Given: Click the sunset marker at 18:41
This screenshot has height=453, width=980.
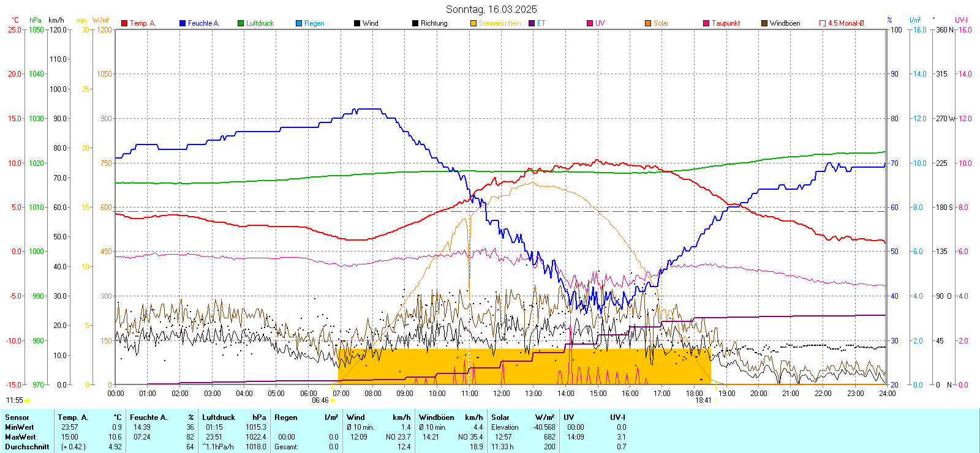Looking at the screenshot, I should coord(715,400).
